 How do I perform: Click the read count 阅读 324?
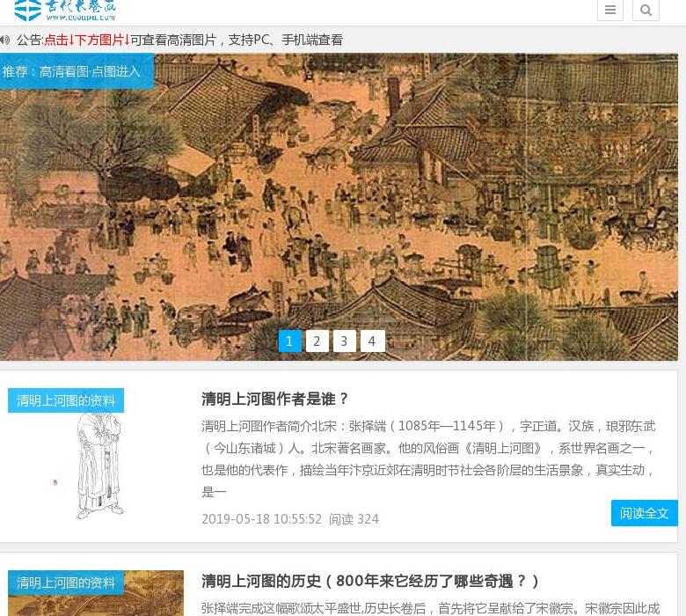(354, 519)
